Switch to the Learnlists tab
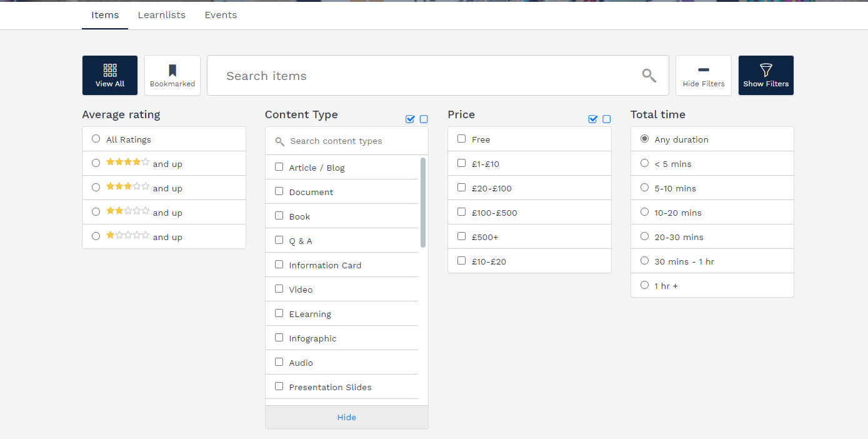Screen dimensions: 868x439 pyautogui.click(x=162, y=15)
